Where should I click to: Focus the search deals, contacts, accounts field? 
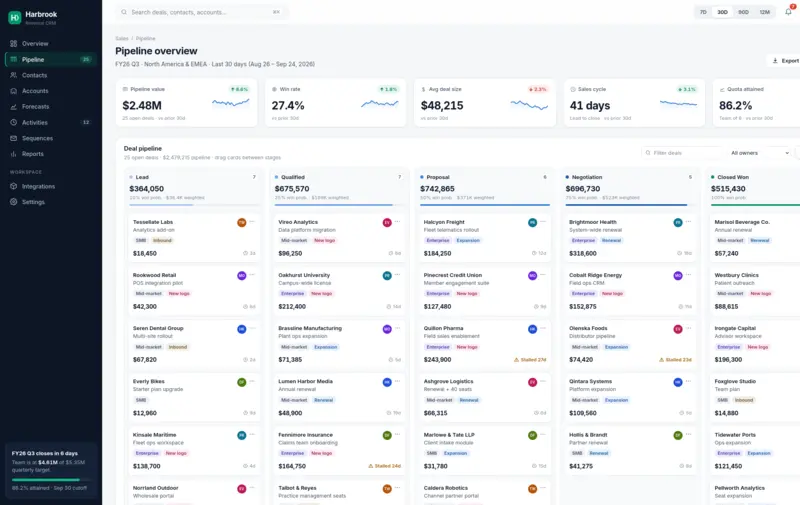202,12
